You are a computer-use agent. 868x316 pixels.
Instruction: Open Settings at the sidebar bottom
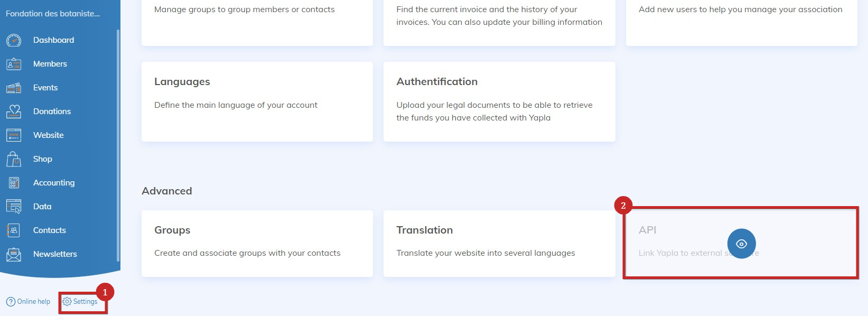[x=80, y=302]
